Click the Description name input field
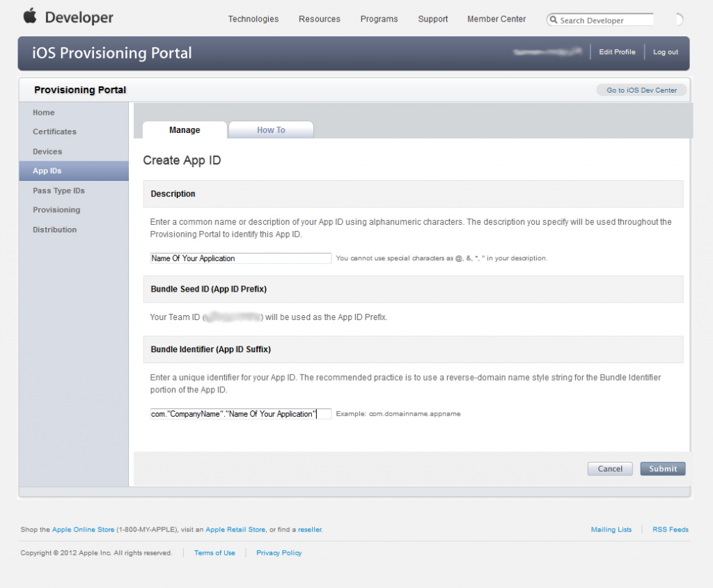Viewport: 713px width, 588px height. (x=240, y=258)
